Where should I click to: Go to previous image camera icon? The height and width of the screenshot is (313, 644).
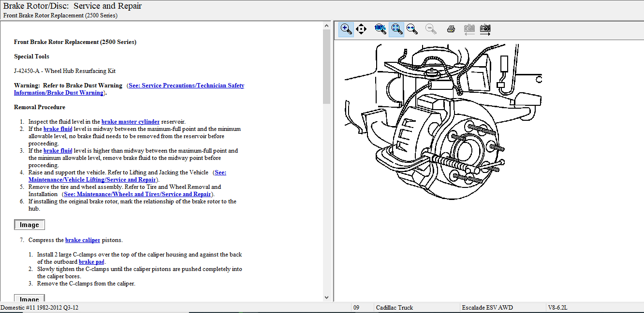coord(469,29)
